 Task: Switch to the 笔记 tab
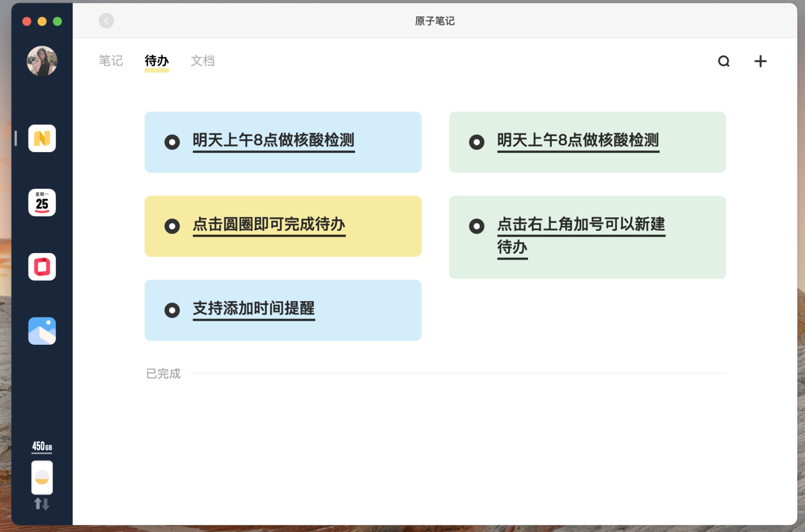[x=111, y=61]
